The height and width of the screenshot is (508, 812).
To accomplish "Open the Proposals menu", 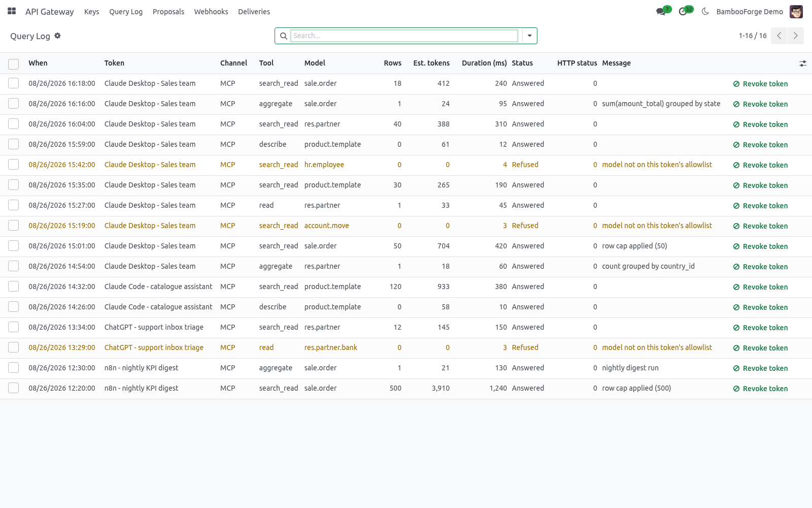I will [168, 12].
